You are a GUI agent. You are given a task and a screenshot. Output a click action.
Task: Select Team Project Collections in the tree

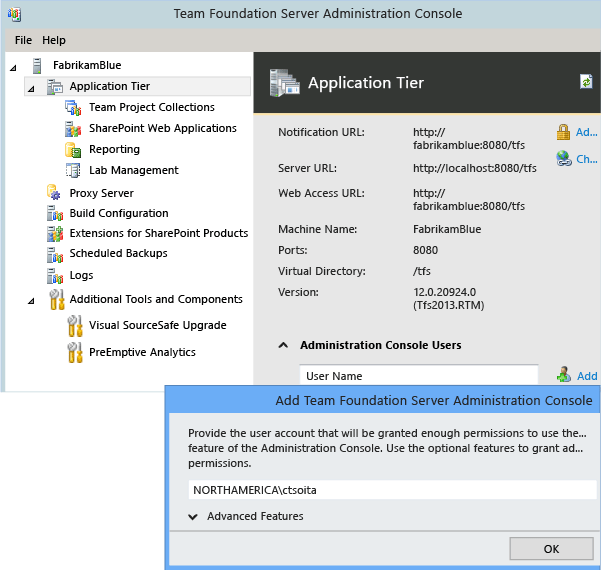(152, 107)
